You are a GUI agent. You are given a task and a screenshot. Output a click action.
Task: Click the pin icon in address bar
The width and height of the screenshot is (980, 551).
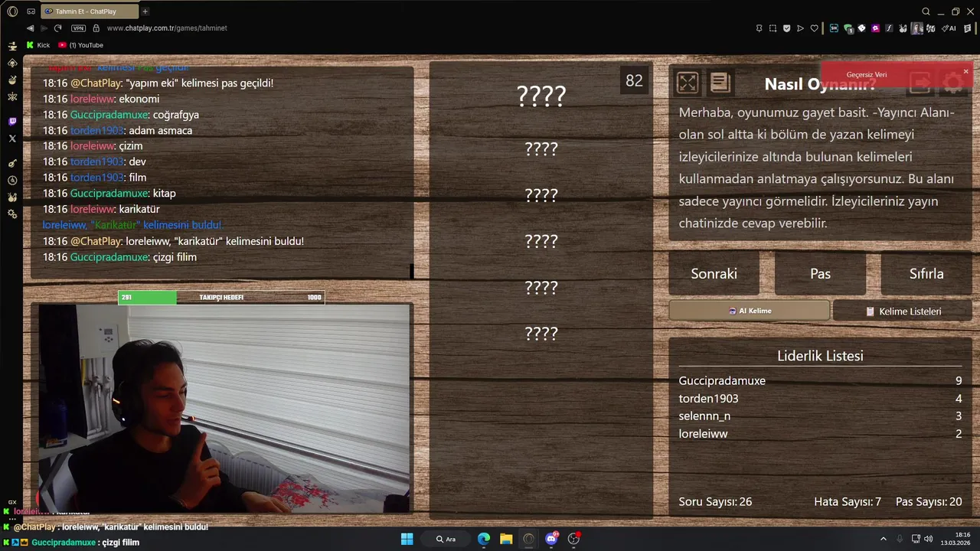(759, 28)
